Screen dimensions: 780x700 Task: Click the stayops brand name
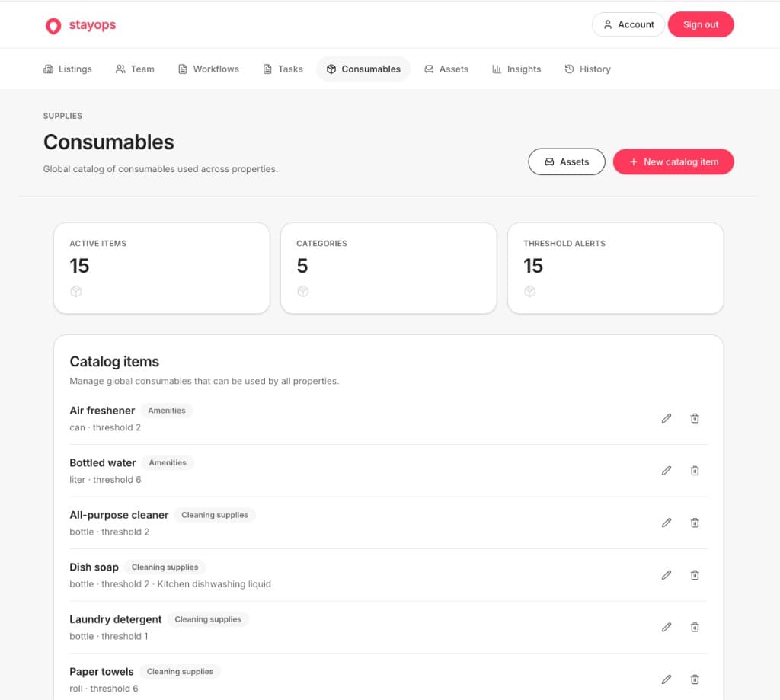point(92,25)
